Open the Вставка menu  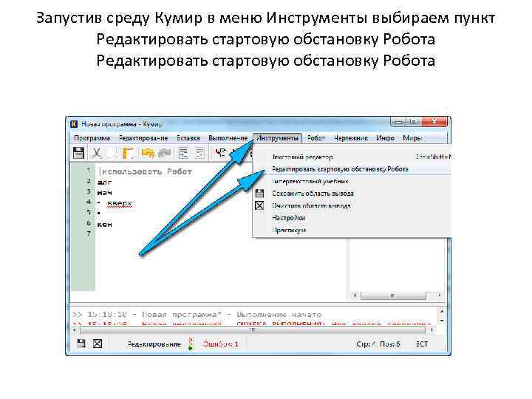(188, 138)
